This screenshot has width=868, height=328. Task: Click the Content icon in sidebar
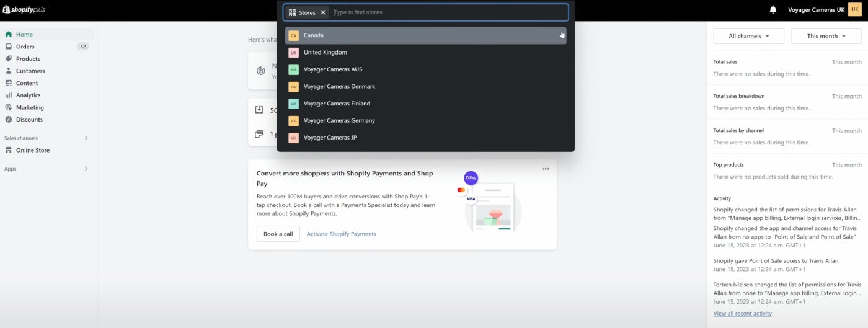pyautogui.click(x=9, y=83)
